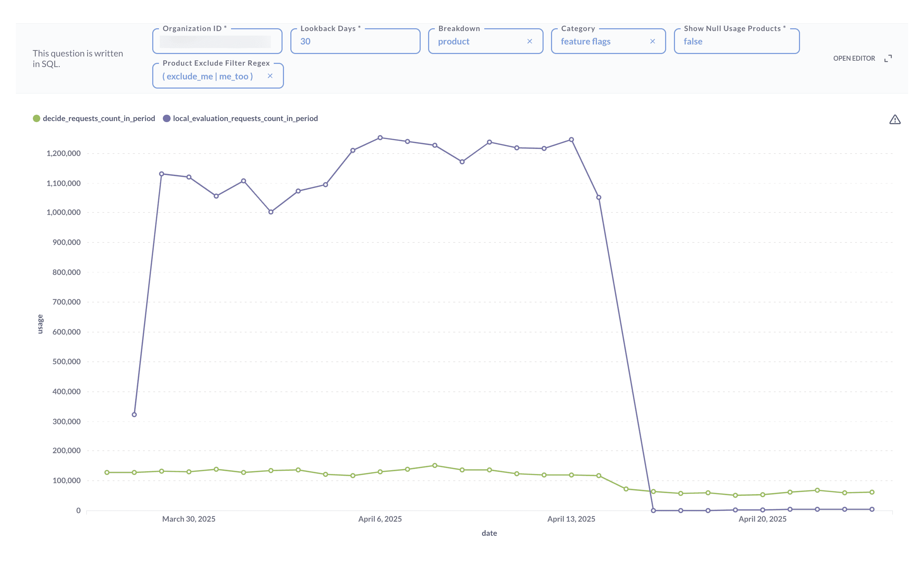Select the Organization ID filter field
The image size is (924, 564).
coord(217,41)
